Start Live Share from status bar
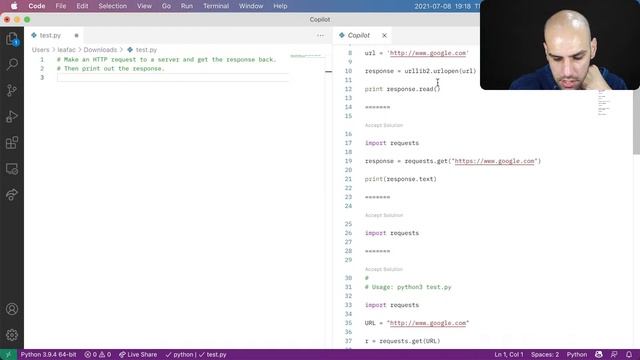This screenshot has width=640, height=360. coord(138,355)
